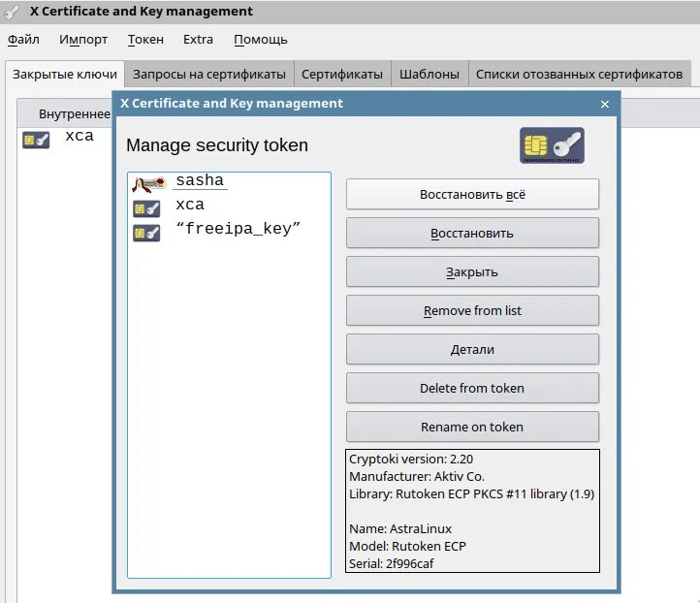Viewport: 700px width, 603px height.
Task: Switch to the Сертификаты tab
Action: (342, 74)
